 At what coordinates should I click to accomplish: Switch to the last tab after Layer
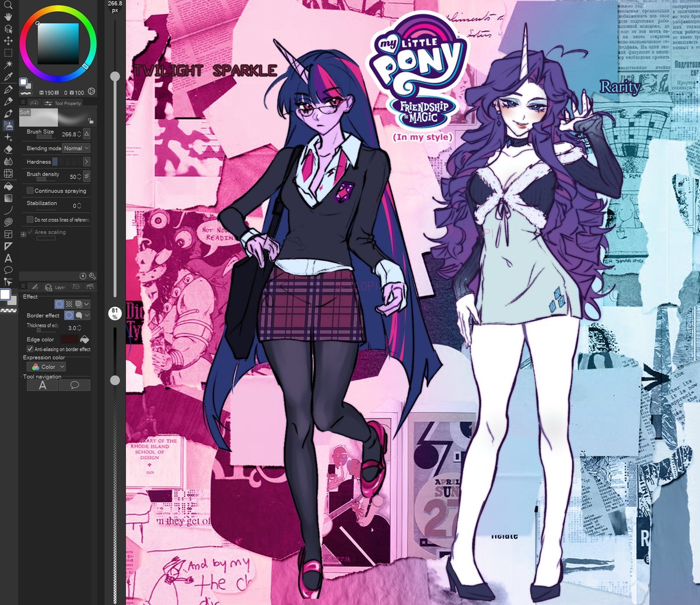(x=90, y=287)
